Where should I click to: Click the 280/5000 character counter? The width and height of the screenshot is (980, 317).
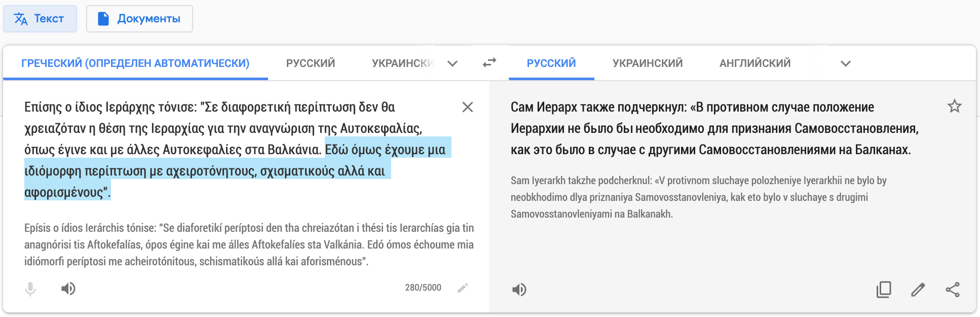click(423, 288)
